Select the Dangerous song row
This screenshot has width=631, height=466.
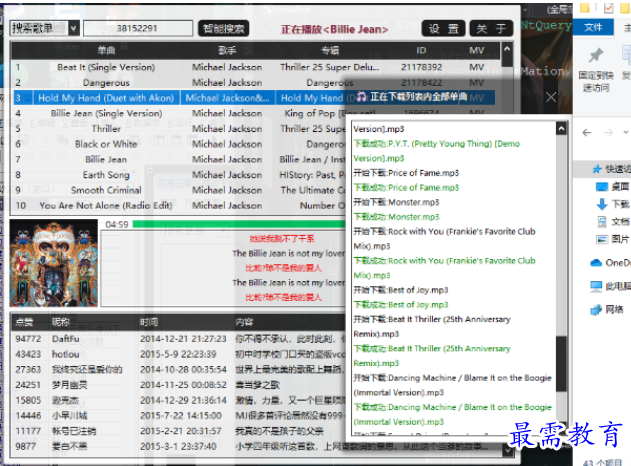tap(256, 82)
